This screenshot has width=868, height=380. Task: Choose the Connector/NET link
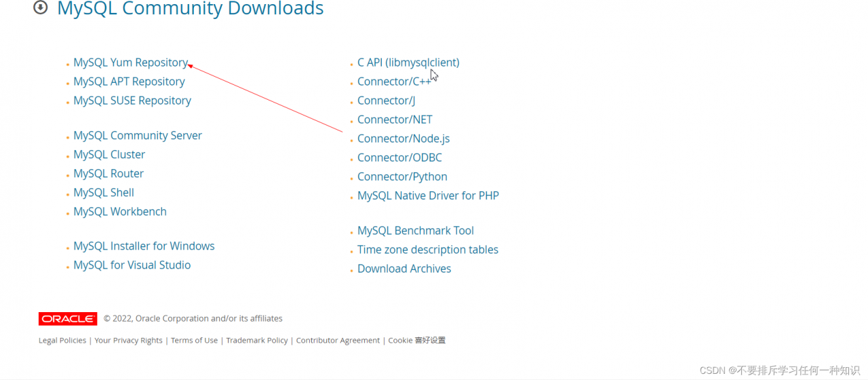tap(395, 119)
